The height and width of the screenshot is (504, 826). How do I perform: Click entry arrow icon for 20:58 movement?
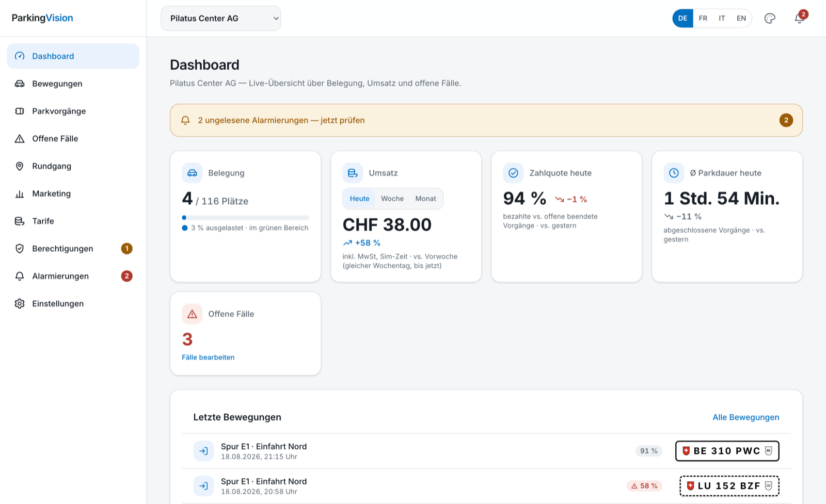tap(203, 486)
